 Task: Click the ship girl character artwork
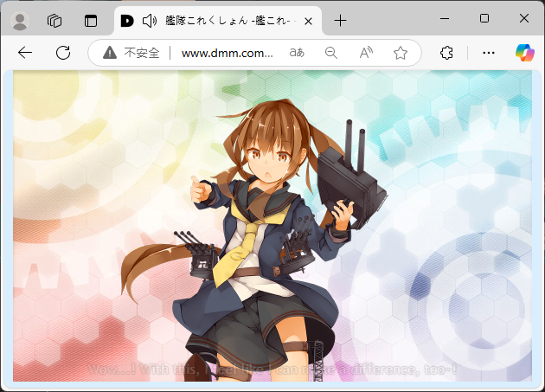pyautogui.click(x=253, y=240)
